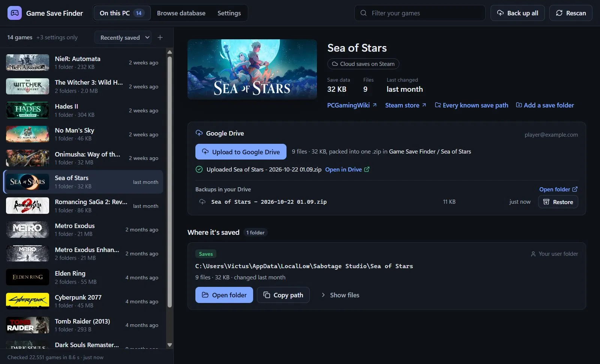Screen dimensions: 600x364
Task: Select Onimusha: Way of the Sword row
Action: (x=83, y=158)
